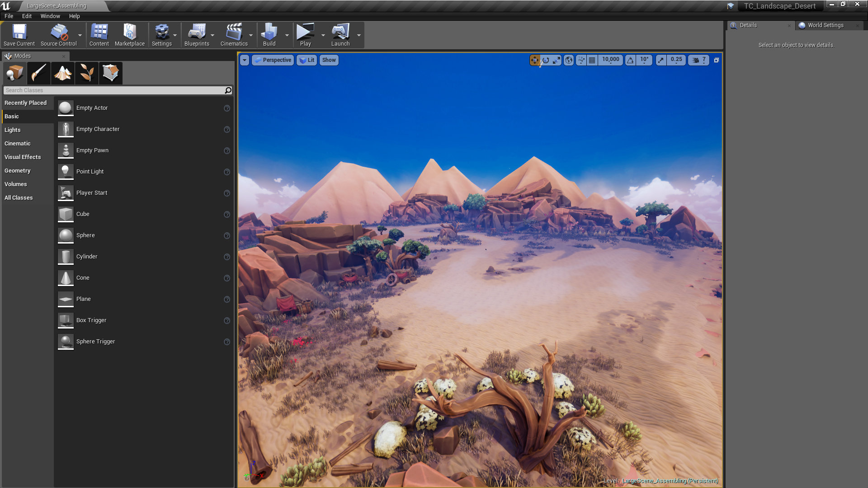868x488 pixels.
Task: Click help icon beside Empty Character
Action: coord(227,130)
